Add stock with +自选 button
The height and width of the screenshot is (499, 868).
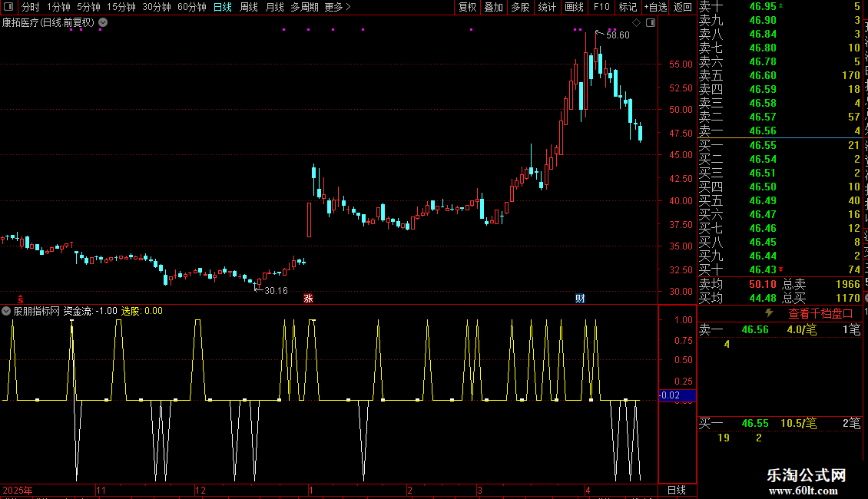656,7
